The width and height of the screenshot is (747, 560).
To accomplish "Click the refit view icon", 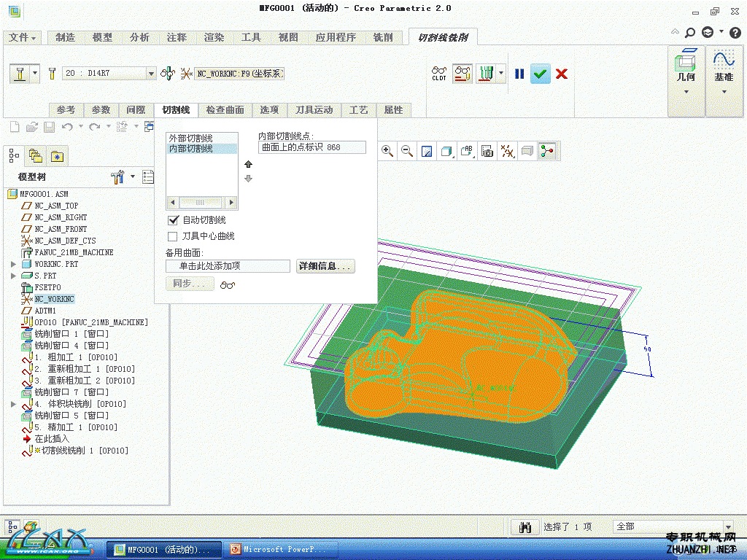I will click(x=427, y=152).
